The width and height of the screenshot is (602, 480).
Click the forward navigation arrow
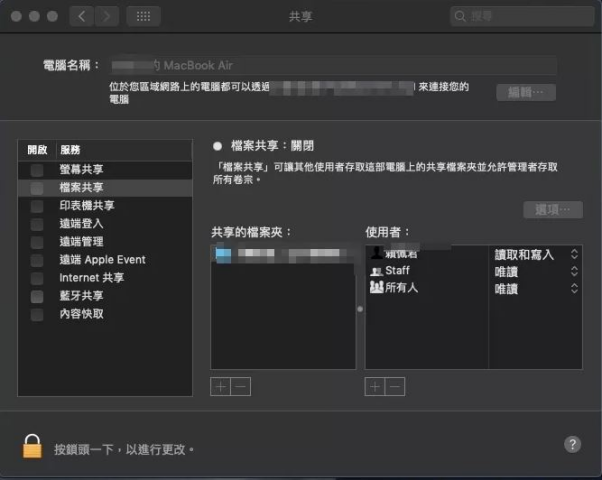tap(106, 16)
